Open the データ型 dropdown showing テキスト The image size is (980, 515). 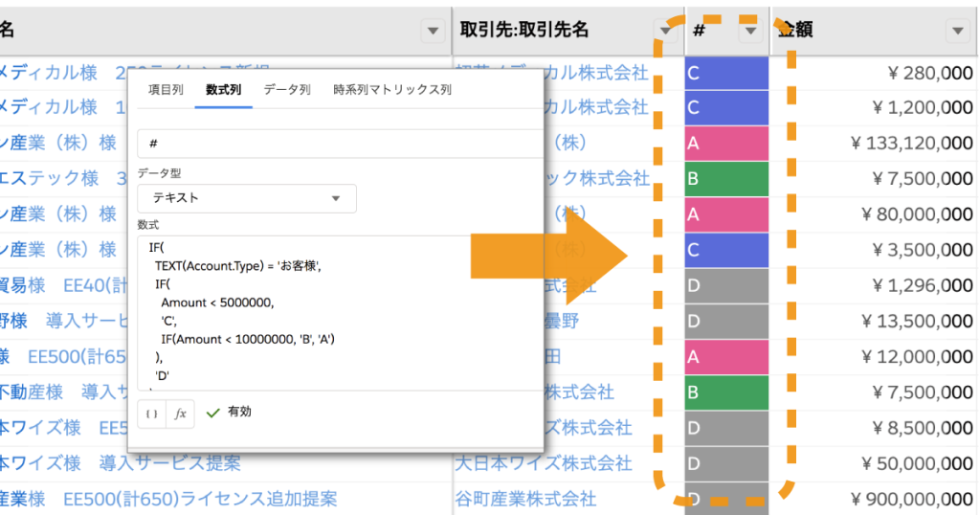click(x=247, y=198)
